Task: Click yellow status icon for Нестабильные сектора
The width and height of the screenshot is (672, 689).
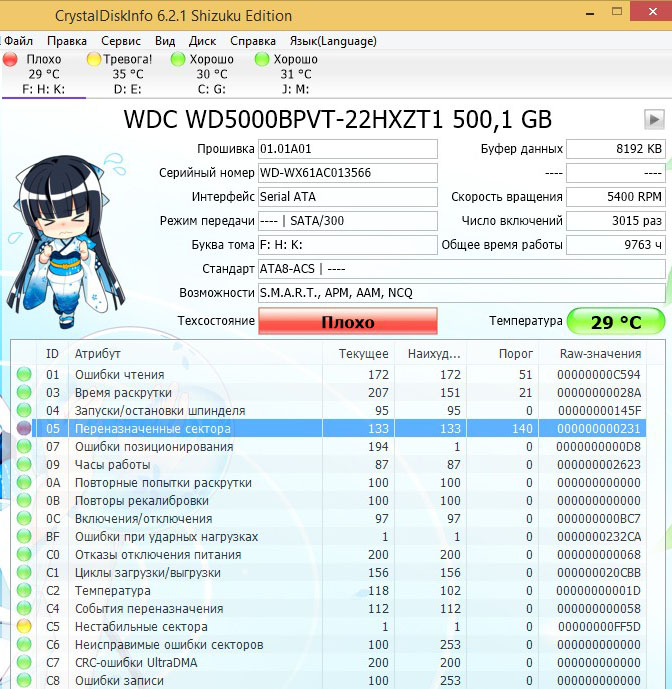Action: point(24,627)
